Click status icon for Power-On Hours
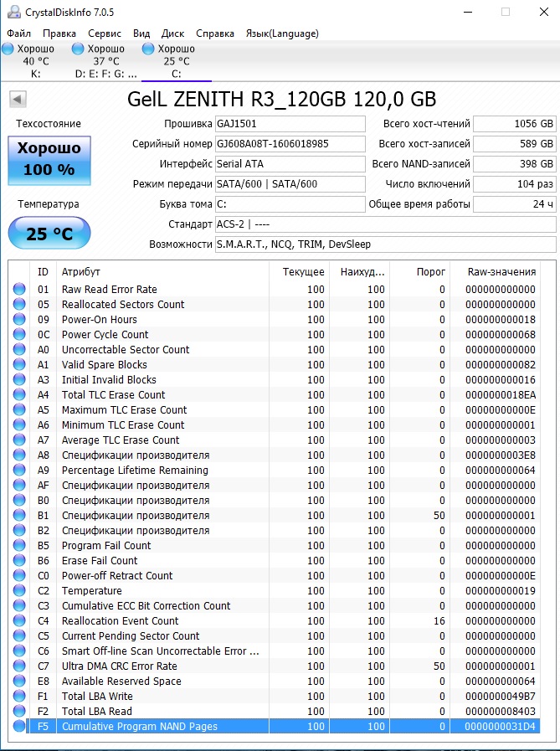 click(x=19, y=319)
